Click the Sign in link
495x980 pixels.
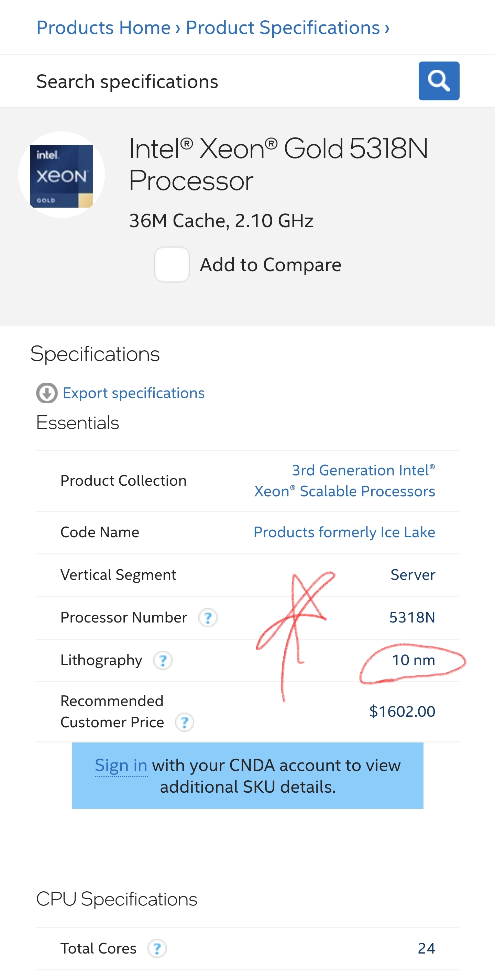121,766
